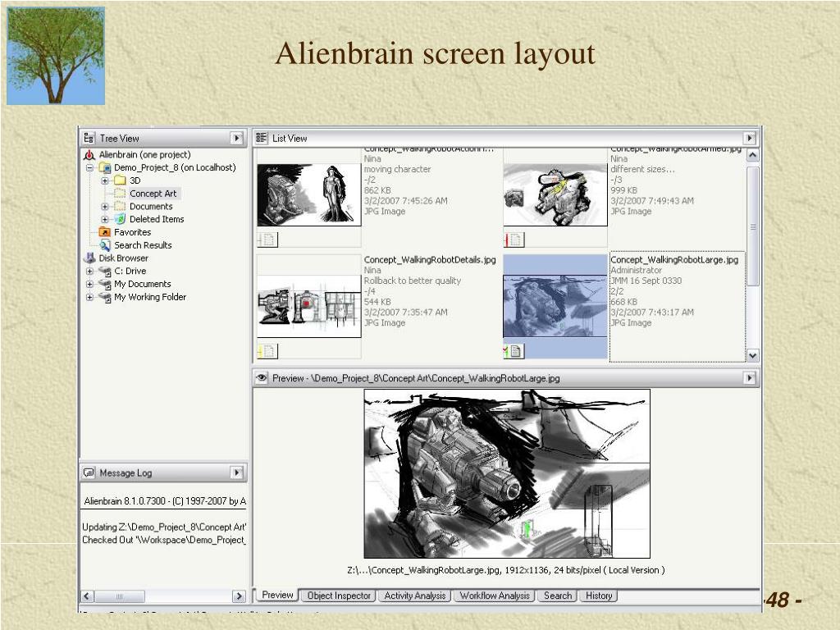Screen dimensions: 840x630
Task: Click the status icon under the different sizes thumbnail
Action: coord(514,240)
